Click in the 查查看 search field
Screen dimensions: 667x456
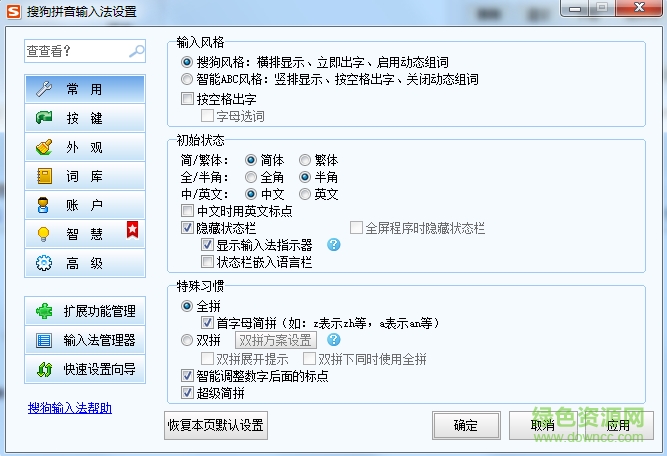point(75,51)
